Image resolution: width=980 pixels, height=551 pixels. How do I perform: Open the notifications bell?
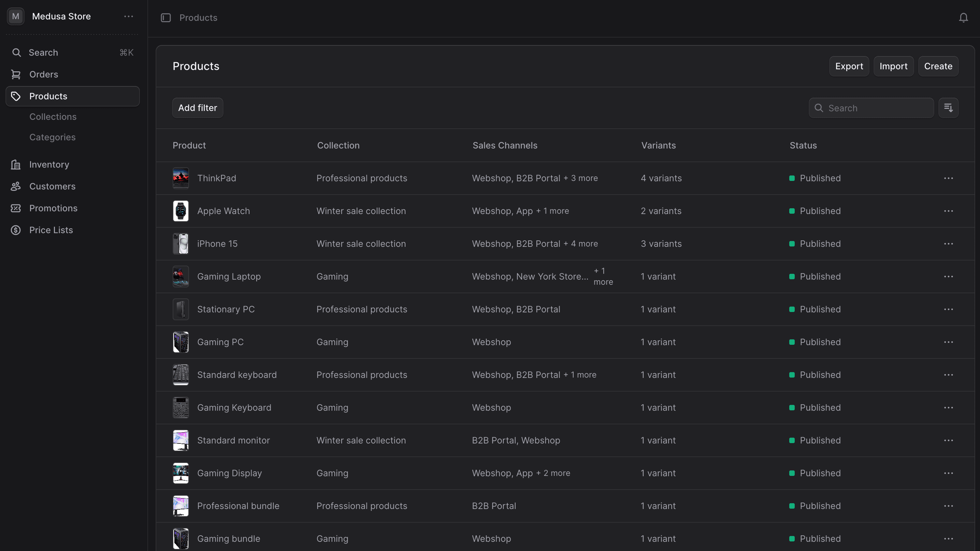click(963, 17)
